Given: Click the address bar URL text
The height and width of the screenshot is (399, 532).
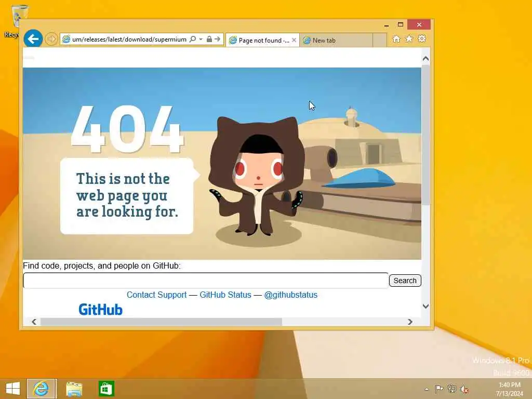Looking at the screenshot, I should tap(129, 39).
